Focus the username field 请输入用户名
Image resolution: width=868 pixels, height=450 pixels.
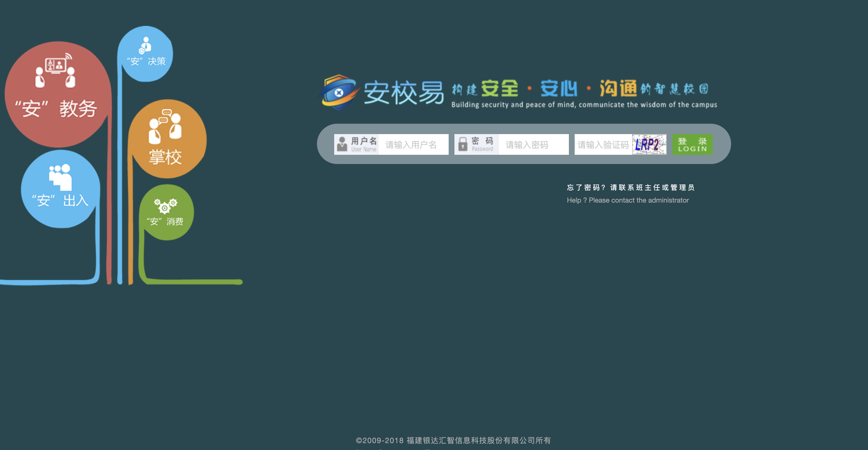pos(413,145)
